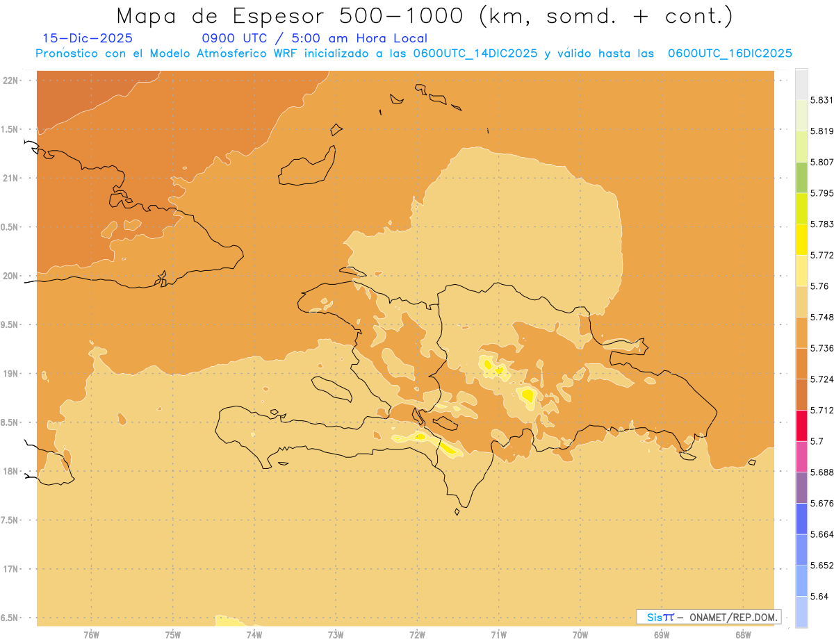Click the bright yellow swatch between 5.772 and 5.783
This screenshot has height=644, width=834.
coord(801,239)
